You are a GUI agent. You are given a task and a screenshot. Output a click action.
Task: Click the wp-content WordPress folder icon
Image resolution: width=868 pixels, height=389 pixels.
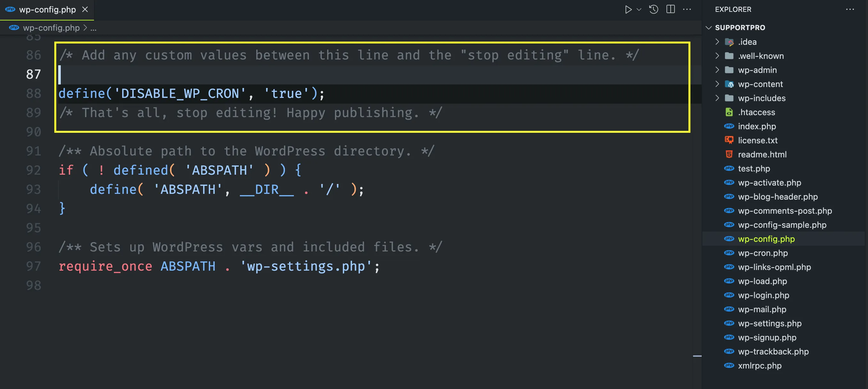tap(729, 84)
